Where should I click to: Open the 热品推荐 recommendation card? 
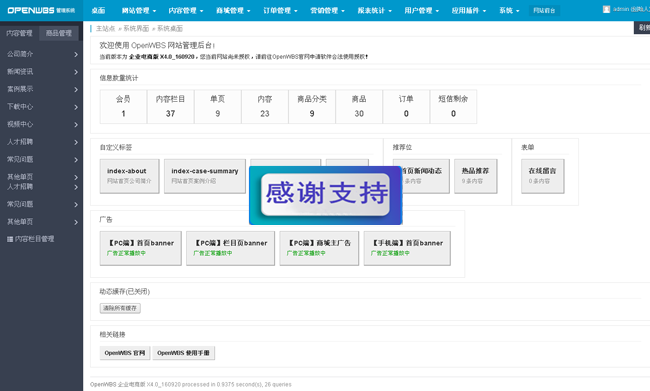click(475, 176)
